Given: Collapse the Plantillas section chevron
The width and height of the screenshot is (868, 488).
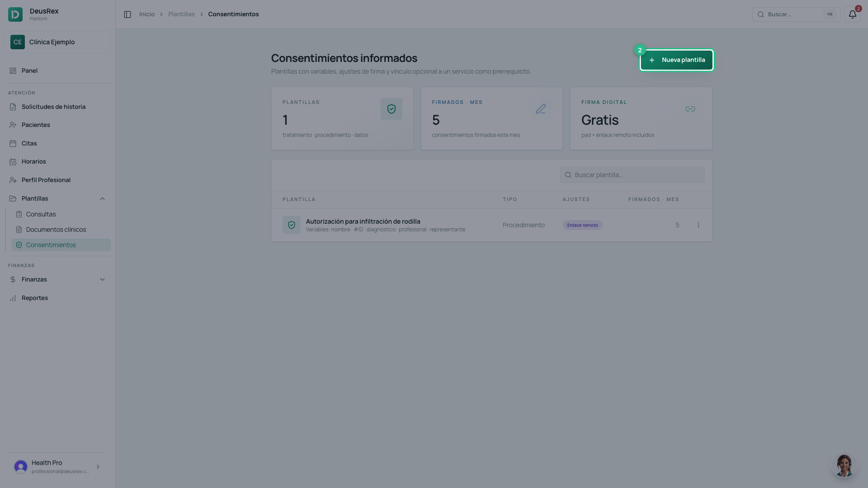Looking at the screenshot, I should pos(102,199).
